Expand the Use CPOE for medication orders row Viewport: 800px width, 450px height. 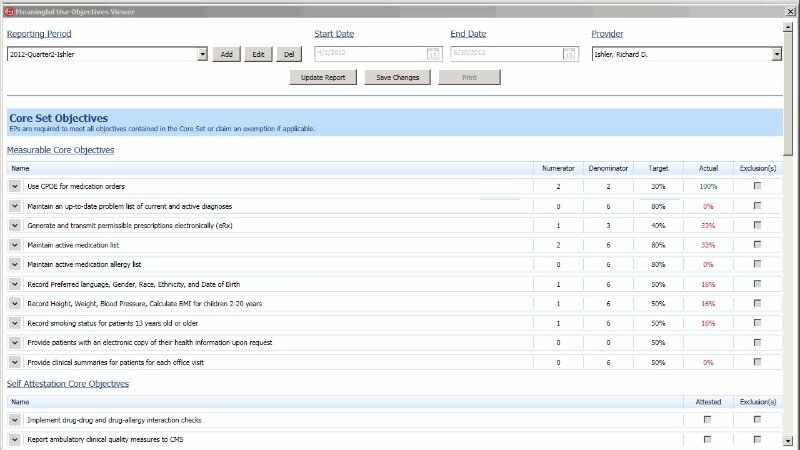click(15, 186)
